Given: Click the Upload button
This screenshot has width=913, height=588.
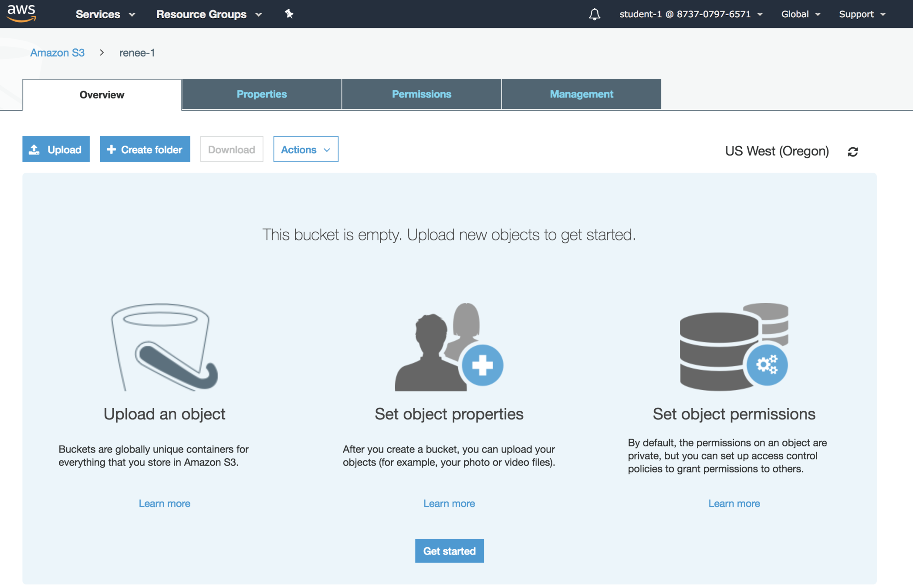Looking at the screenshot, I should pos(56,149).
